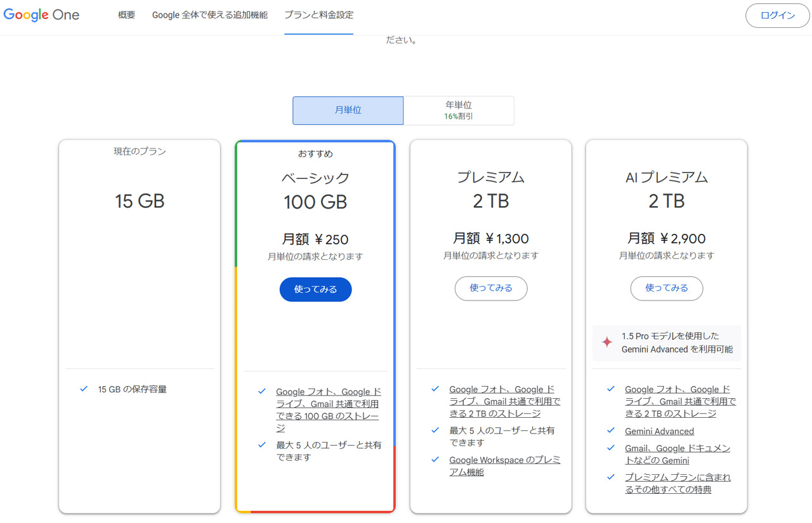
Task: Click the Google One logo
Action: point(42,15)
